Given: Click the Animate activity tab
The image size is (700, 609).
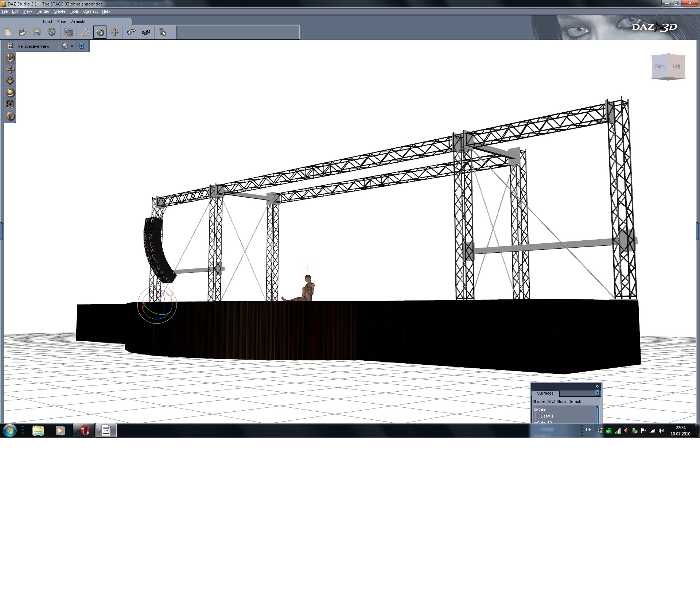Looking at the screenshot, I should pyautogui.click(x=78, y=22).
